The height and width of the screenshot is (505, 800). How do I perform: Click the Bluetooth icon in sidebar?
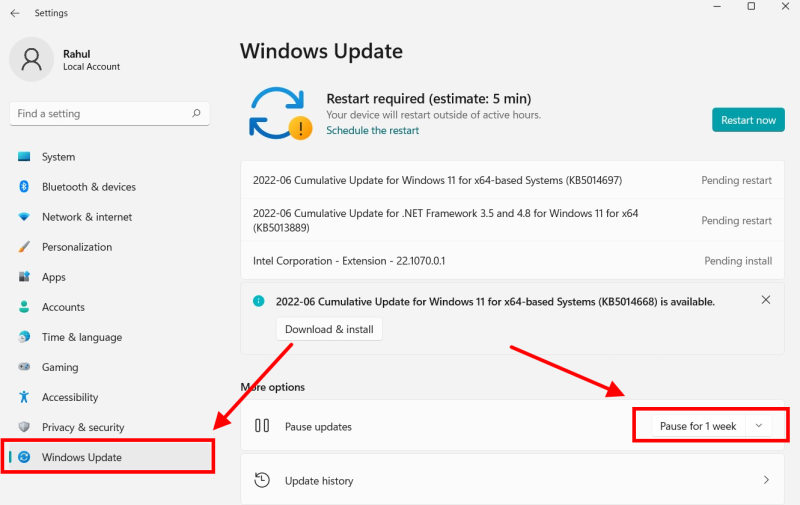point(24,187)
